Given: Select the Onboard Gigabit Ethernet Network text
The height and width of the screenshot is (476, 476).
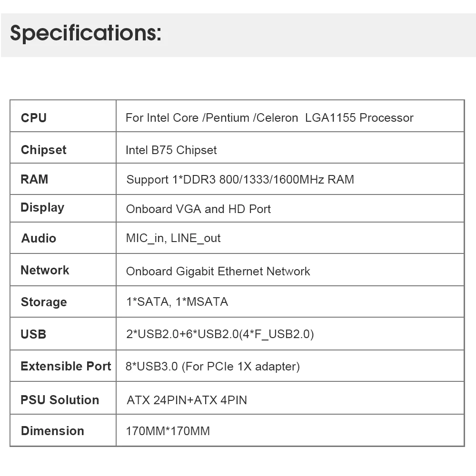Looking at the screenshot, I should pos(218,272).
